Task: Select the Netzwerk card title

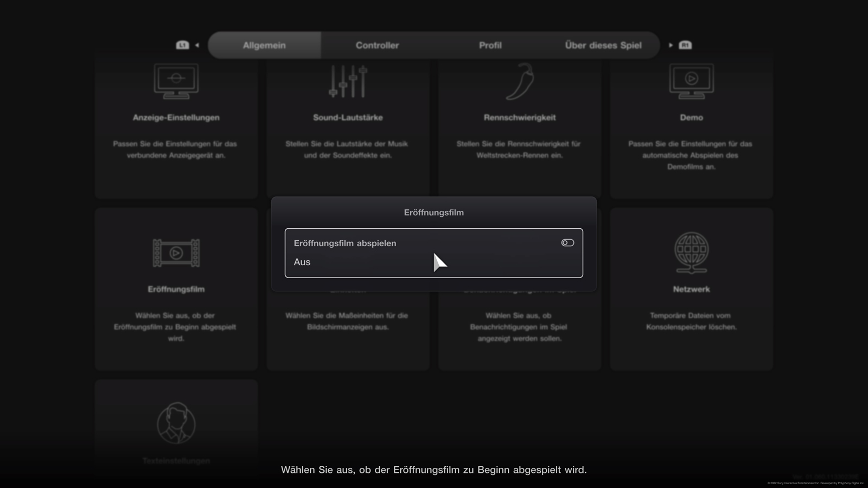Action: pyautogui.click(x=691, y=290)
